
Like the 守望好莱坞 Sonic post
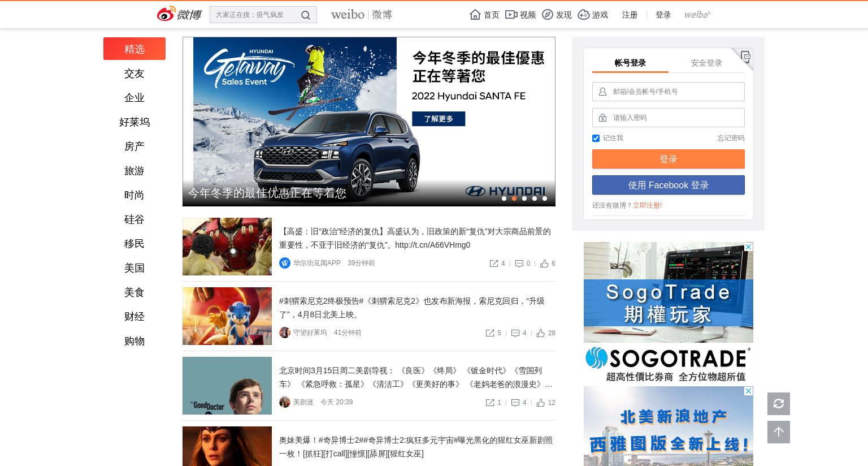click(x=541, y=333)
